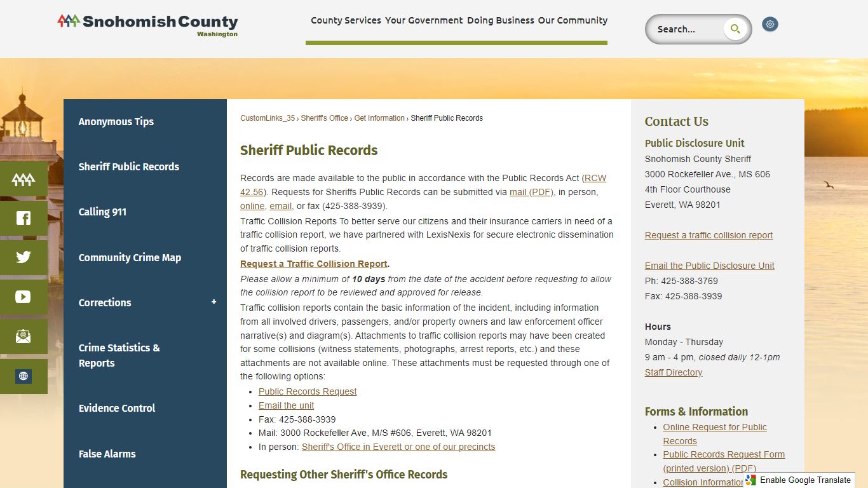Open Public Records Request link
868x488 pixels.
(308, 391)
